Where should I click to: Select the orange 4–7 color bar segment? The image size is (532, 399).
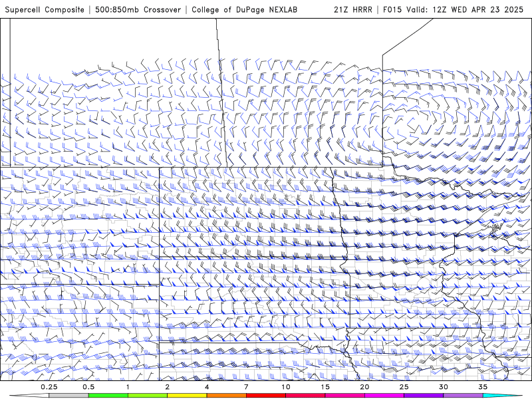[x=226, y=396]
